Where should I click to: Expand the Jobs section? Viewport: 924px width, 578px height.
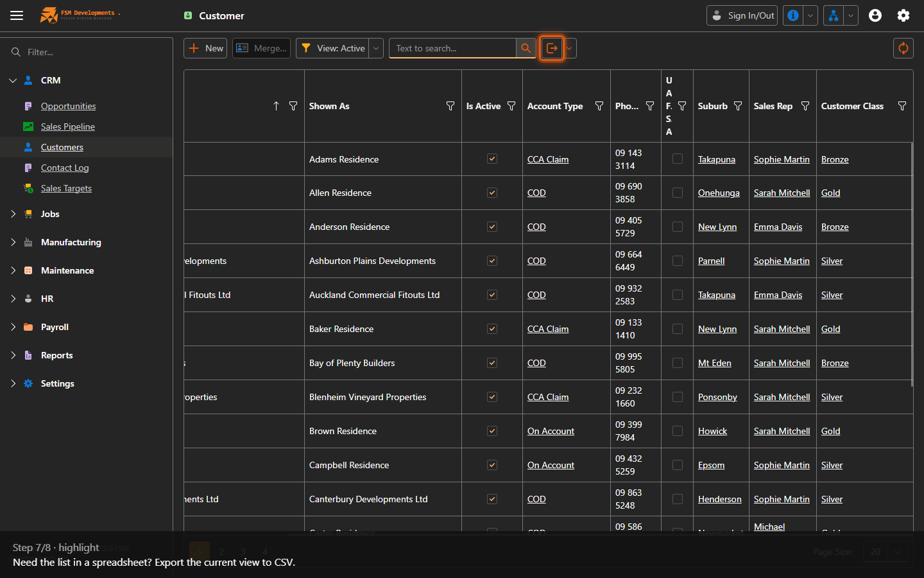(13, 214)
